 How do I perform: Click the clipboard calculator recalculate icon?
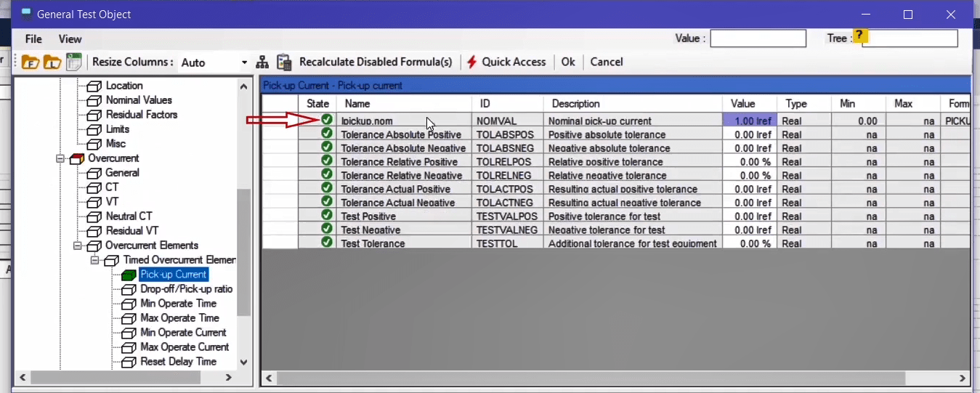[284, 62]
